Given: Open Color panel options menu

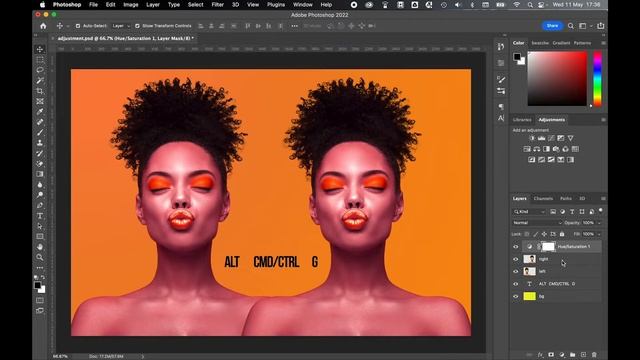Looking at the screenshot, I should click(603, 43).
